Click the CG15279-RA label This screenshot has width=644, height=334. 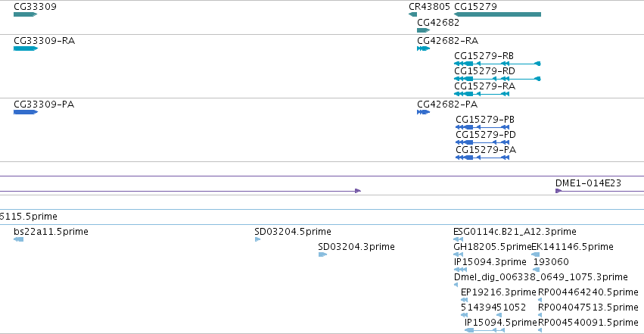pyautogui.click(x=484, y=86)
